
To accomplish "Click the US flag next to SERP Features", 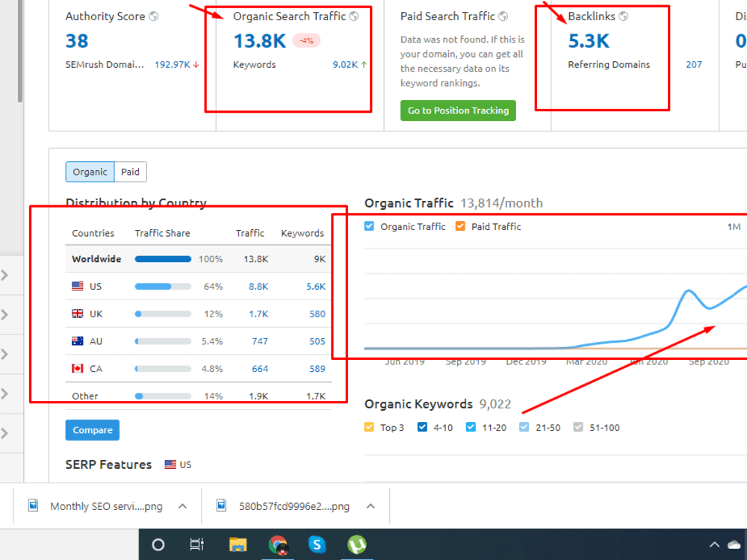I will click(x=170, y=464).
